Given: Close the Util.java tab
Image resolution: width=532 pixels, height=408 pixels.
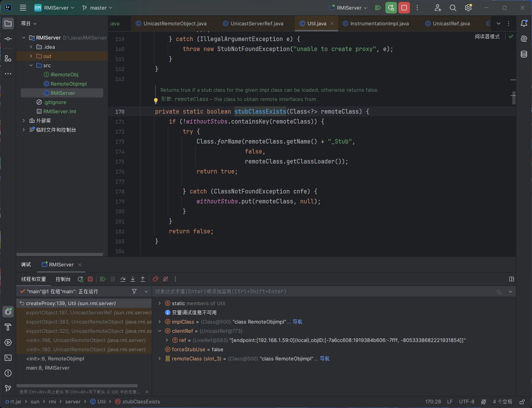Looking at the screenshot, I should (332, 23).
